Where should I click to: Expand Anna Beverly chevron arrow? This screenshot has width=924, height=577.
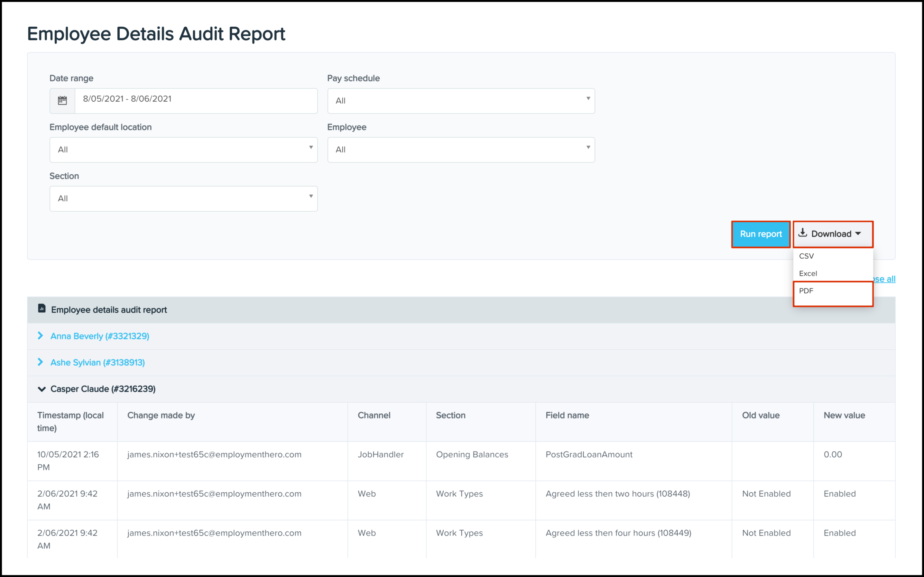tap(41, 336)
